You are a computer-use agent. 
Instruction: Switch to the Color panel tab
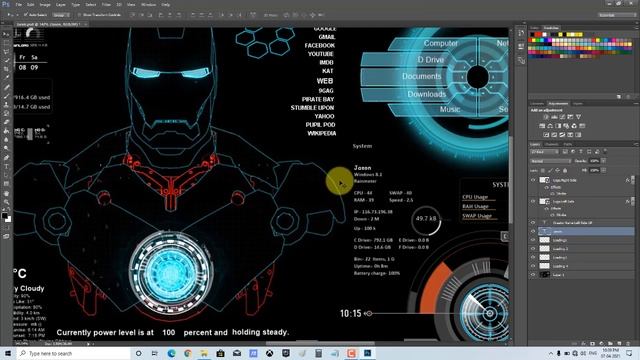534,28
